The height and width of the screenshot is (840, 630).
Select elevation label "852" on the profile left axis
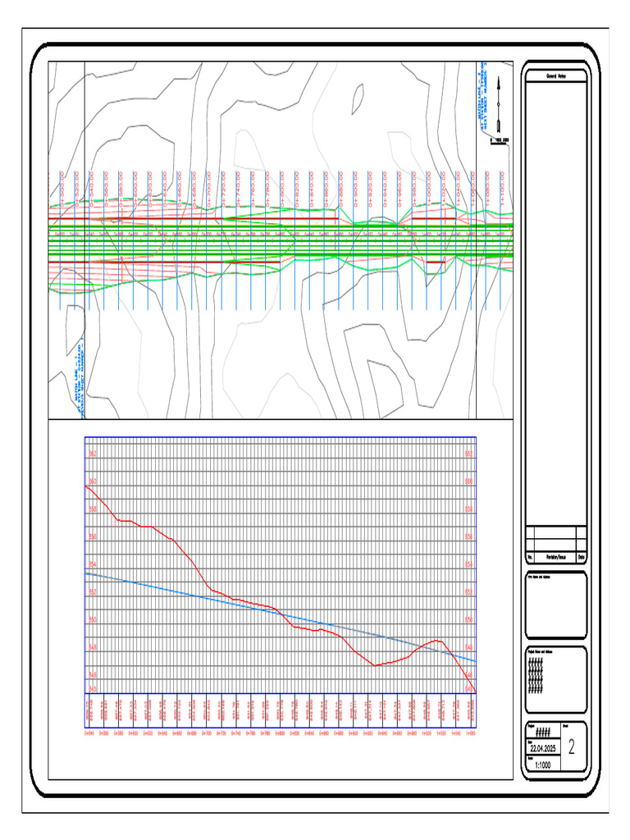click(93, 592)
